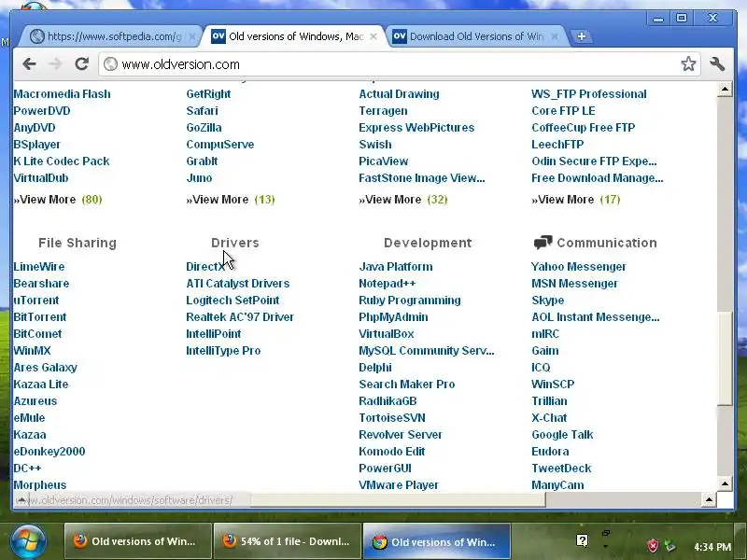747x560 pixels.
Task: Open the VMware Player link
Action: click(x=399, y=484)
